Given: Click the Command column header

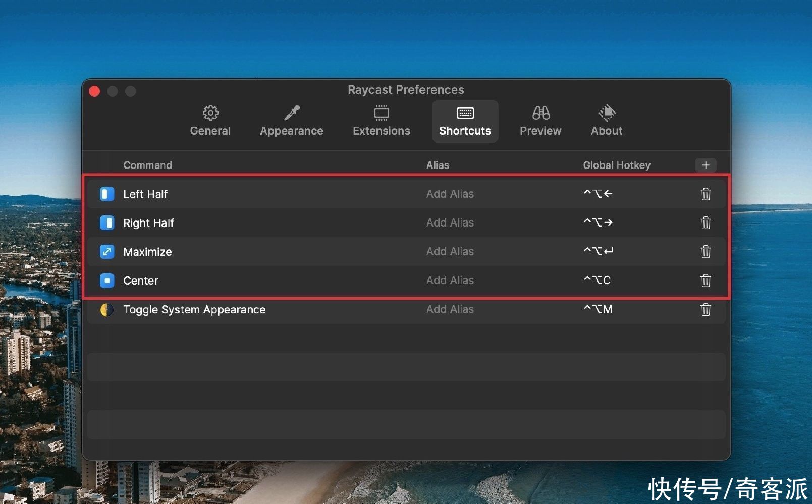Looking at the screenshot, I should pyautogui.click(x=147, y=165).
